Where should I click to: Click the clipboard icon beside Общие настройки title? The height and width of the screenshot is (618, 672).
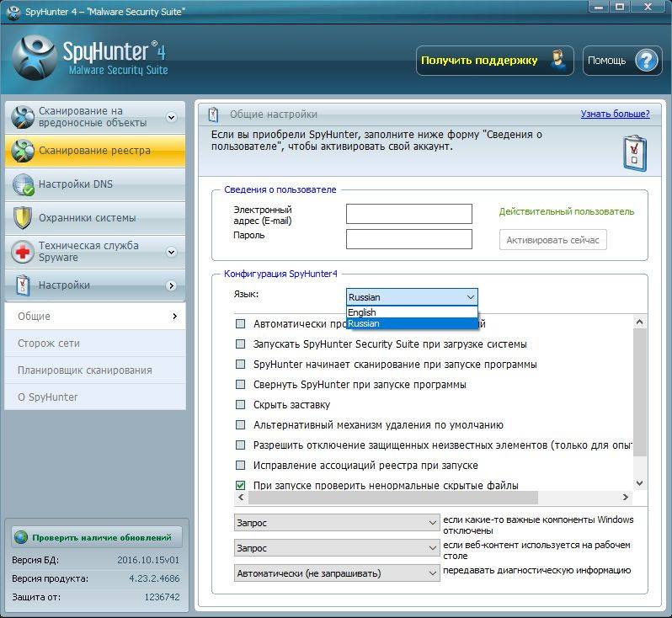(213, 115)
